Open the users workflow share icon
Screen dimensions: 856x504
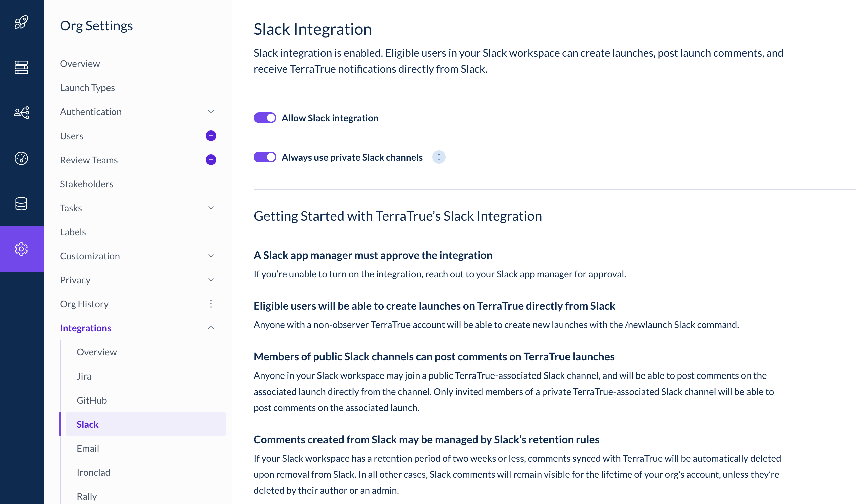(21, 113)
